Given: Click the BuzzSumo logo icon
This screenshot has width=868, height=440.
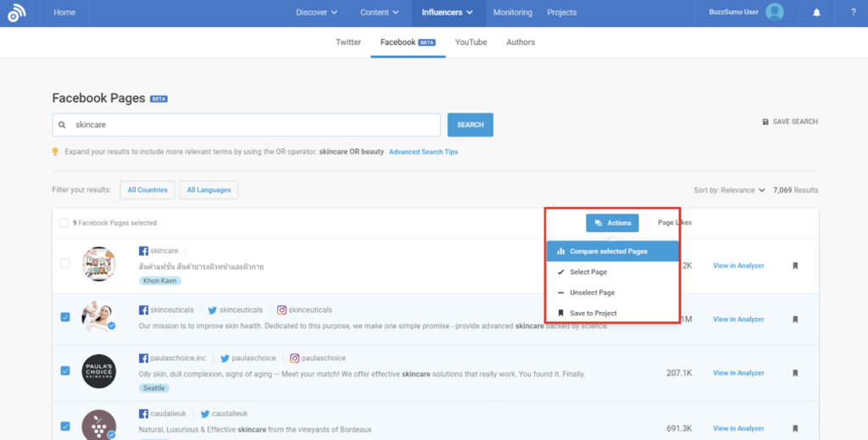Looking at the screenshot, I should [x=17, y=13].
